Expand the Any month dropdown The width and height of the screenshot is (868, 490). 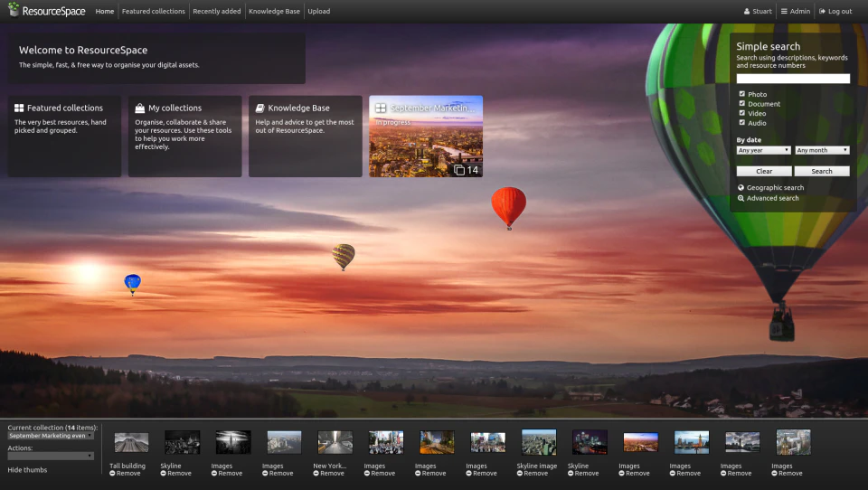tap(822, 150)
